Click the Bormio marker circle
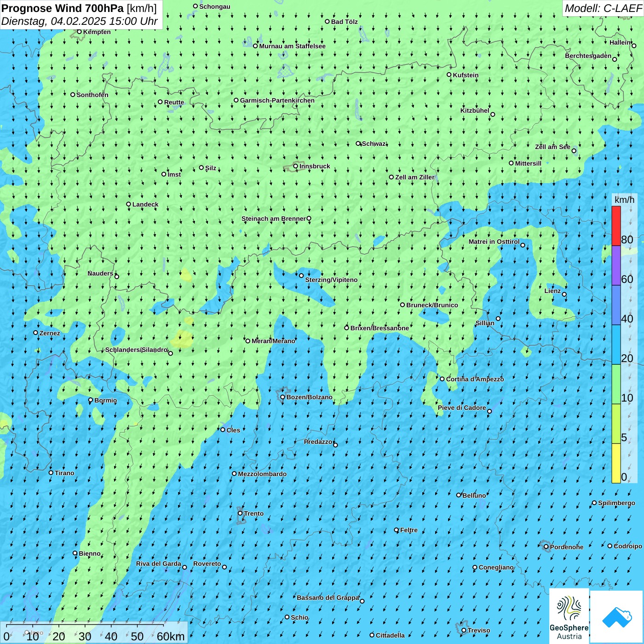Screen dimensions: 644x644 pos(91,400)
